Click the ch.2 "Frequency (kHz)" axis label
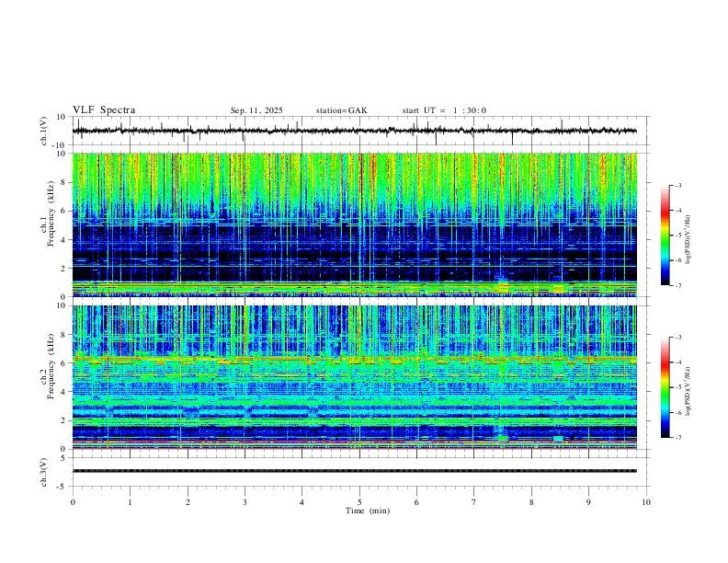Image resolution: width=728 pixels, height=563 pixels. pos(51,366)
